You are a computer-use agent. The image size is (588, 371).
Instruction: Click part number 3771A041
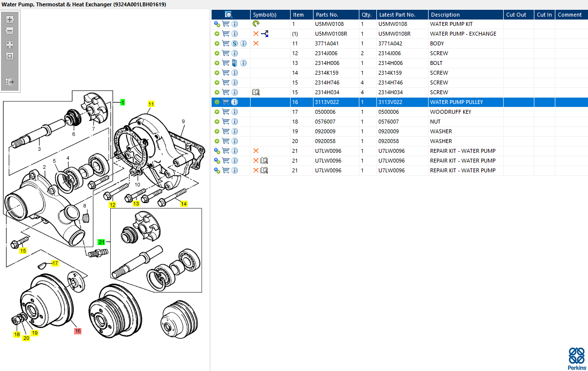[327, 43]
